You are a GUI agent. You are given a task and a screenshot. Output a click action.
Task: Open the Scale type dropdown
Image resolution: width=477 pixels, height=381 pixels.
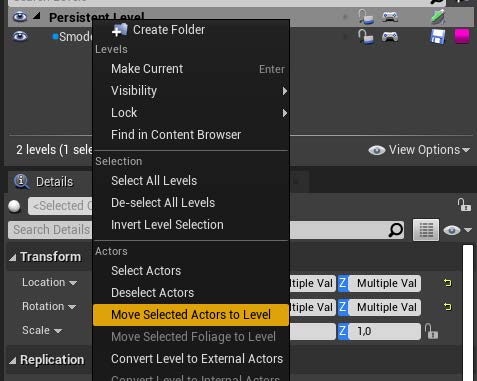coord(42,330)
